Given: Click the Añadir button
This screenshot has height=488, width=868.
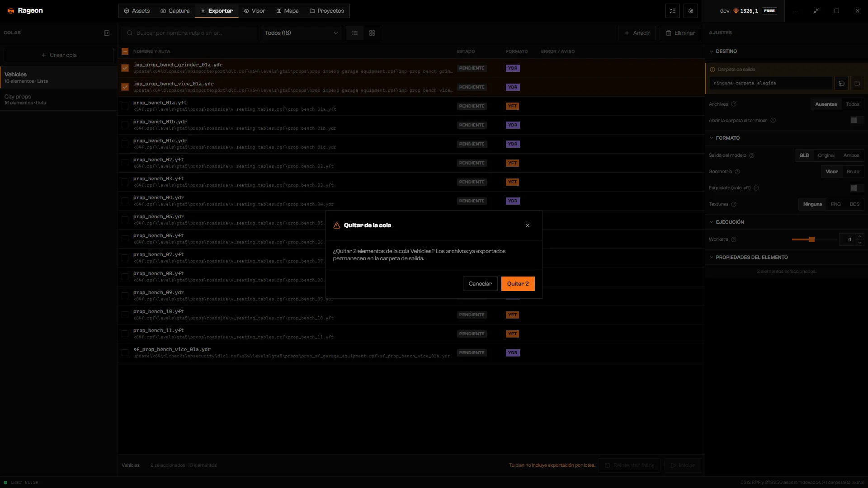Looking at the screenshot, I should [637, 33].
